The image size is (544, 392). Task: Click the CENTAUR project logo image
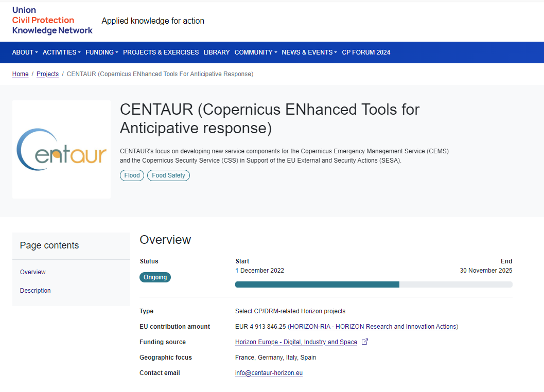[x=61, y=149]
